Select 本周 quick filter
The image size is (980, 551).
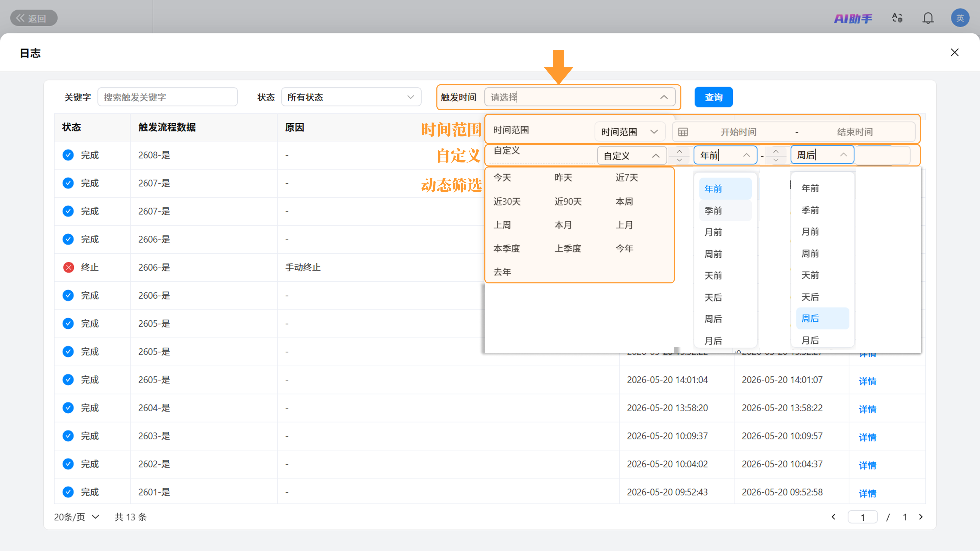[x=624, y=201]
